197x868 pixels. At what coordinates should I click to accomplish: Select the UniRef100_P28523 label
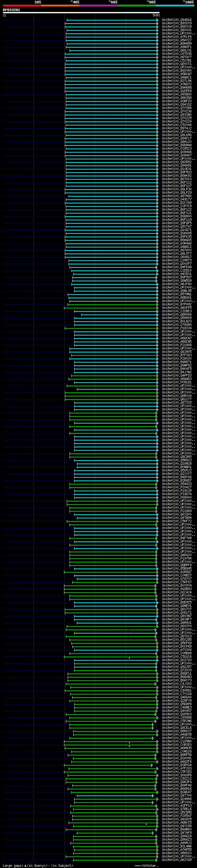pos(177,149)
